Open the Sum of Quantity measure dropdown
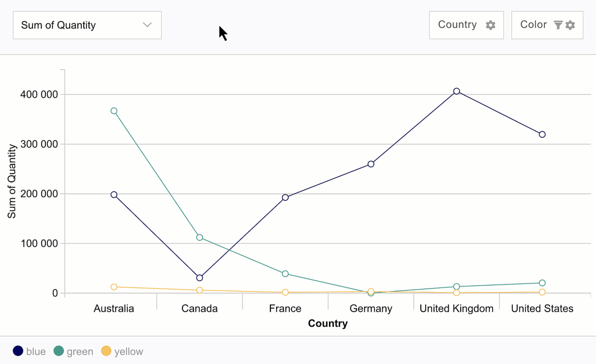This screenshot has height=364, width=596. (87, 25)
